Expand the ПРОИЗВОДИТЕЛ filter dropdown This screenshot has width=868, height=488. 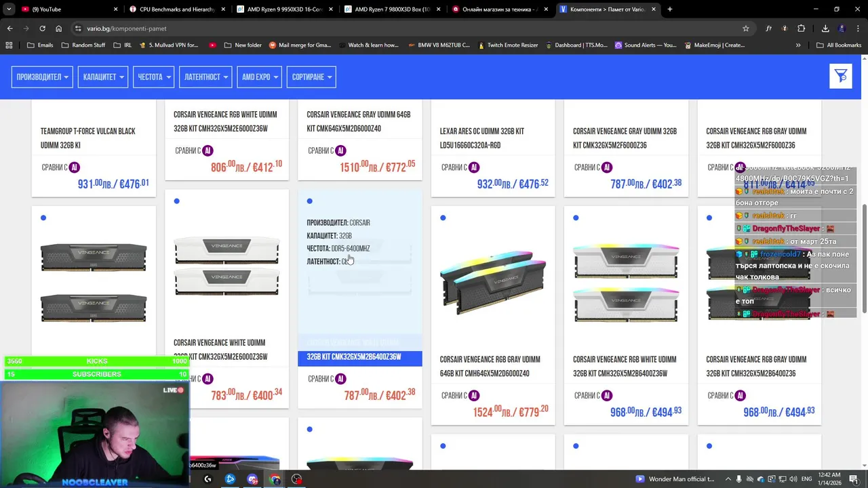click(x=42, y=77)
